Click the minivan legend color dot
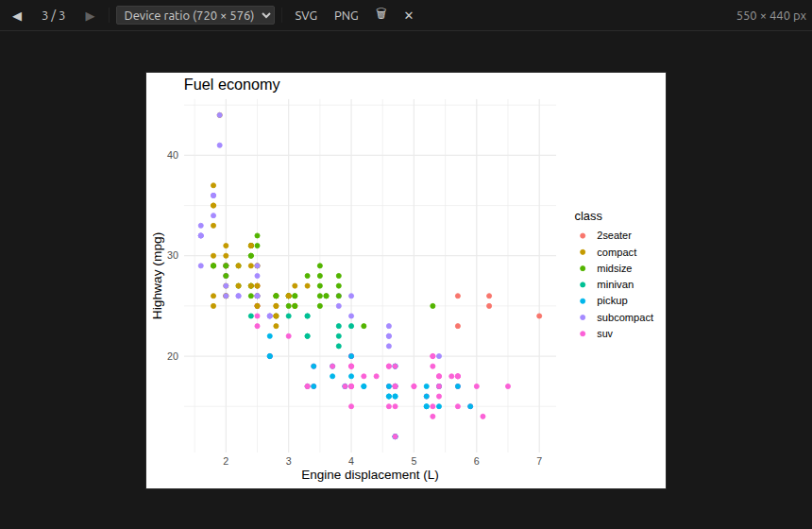Image resolution: width=812 pixels, height=529 pixels. pos(583,284)
